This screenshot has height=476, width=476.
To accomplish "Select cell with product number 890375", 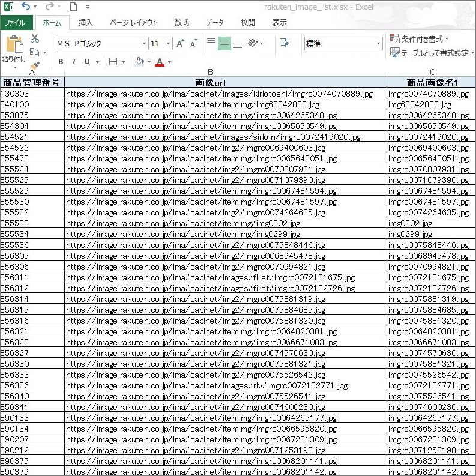I will [x=32, y=461].
